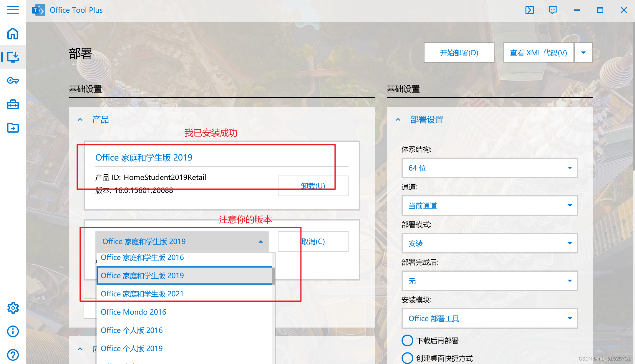635x364 pixels.
Task: Select Office 家庭和学生版 2021 from list
Action: point(185,294)
